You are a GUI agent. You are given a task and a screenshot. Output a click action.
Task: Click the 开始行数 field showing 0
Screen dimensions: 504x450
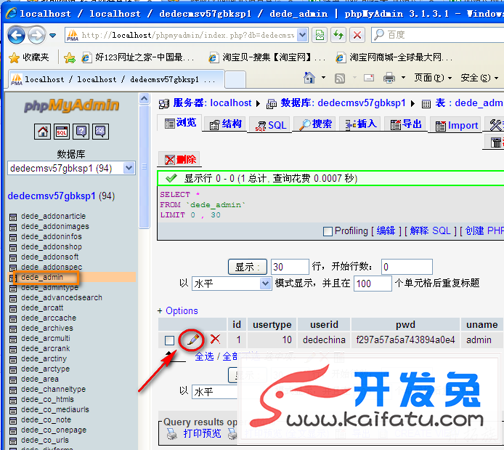point(407,267)
